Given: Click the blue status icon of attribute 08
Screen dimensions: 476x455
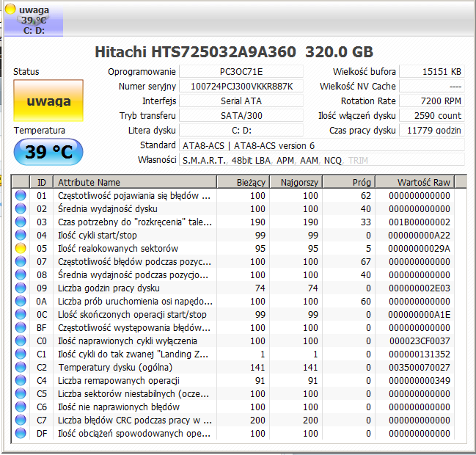Looking at the screenshot, I should (x=21, y=274).
